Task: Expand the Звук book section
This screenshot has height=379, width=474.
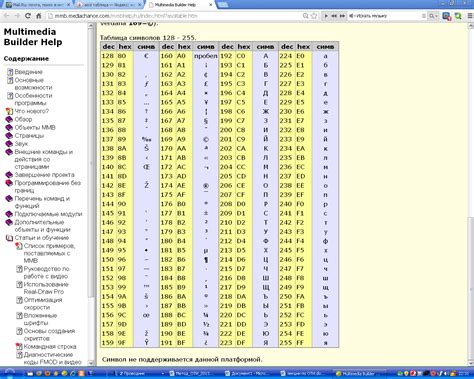Action: coord(9,144)
